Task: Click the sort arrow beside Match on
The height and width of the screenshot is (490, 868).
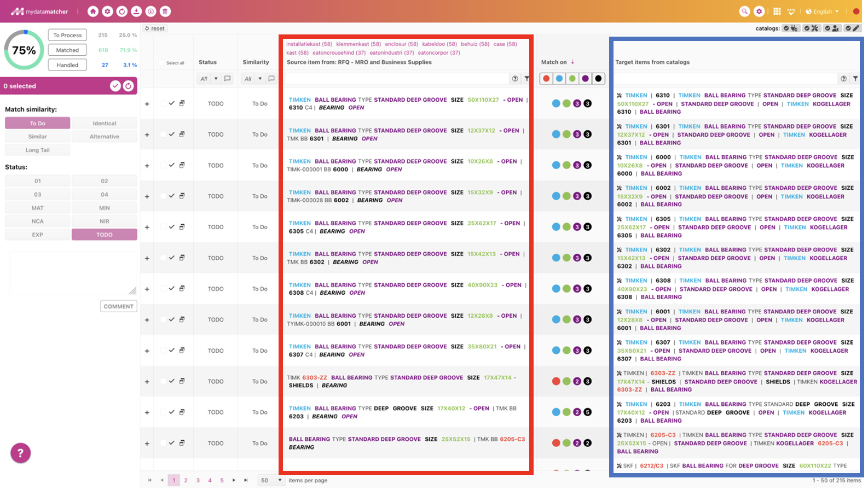Action: coord(572,62)
